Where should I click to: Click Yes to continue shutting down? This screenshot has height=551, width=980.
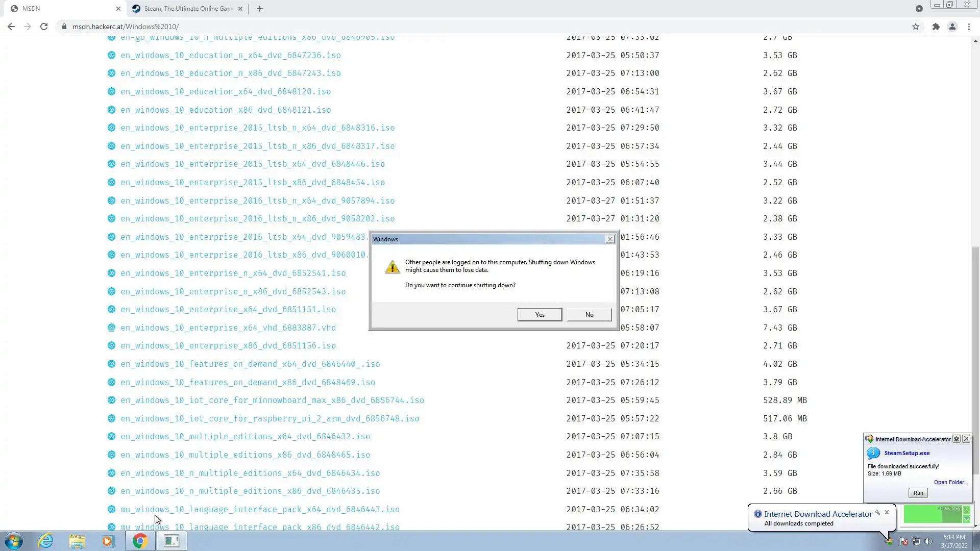[540, 315]
